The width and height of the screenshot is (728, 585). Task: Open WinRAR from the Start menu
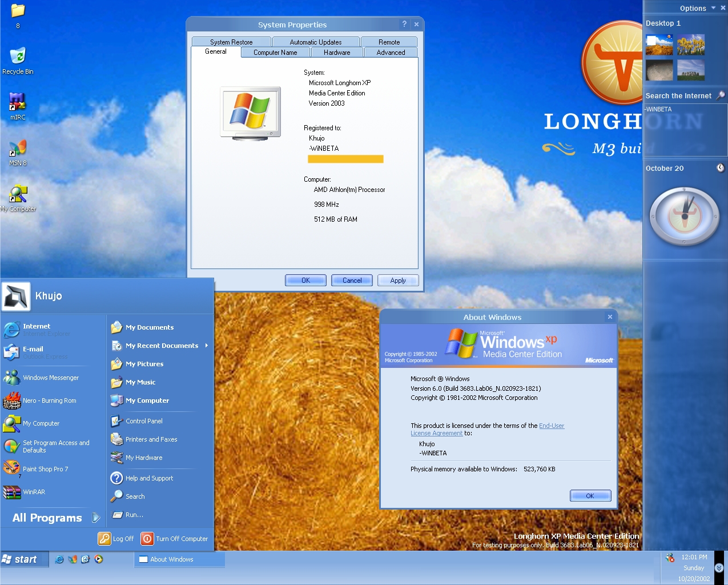coord(34,492)
